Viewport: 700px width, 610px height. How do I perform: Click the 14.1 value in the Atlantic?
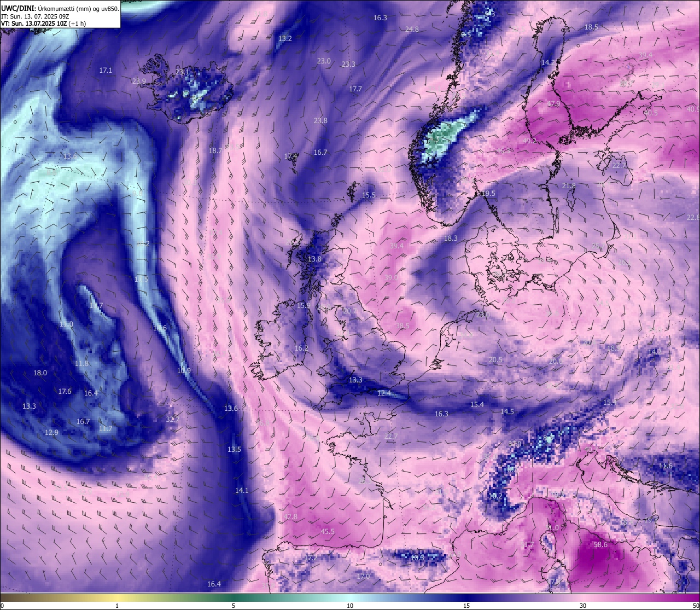(x=242, y=490)
